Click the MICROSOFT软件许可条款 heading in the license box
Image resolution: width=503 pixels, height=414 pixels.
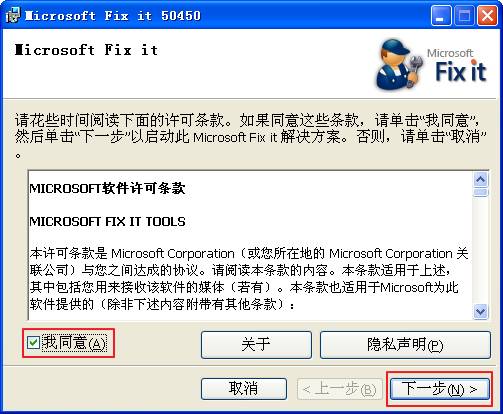click(x=107, y=189)
